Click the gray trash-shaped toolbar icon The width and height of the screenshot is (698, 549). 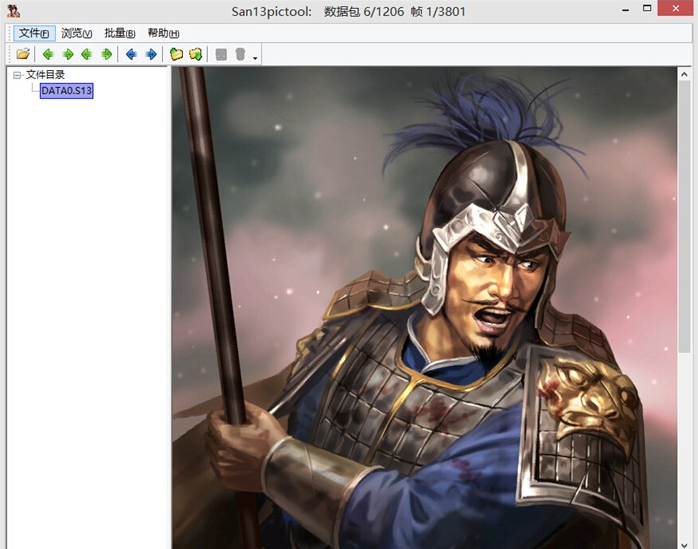point(240,54)
